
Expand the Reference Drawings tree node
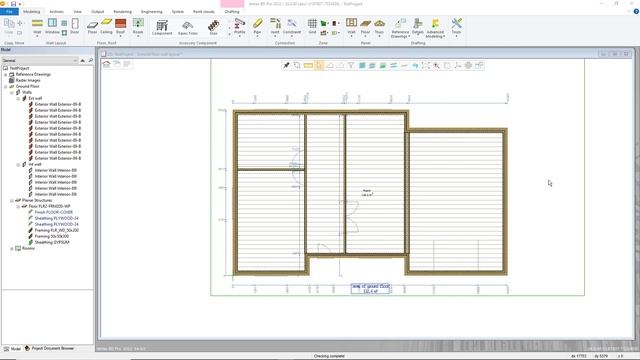pos(6,75)
